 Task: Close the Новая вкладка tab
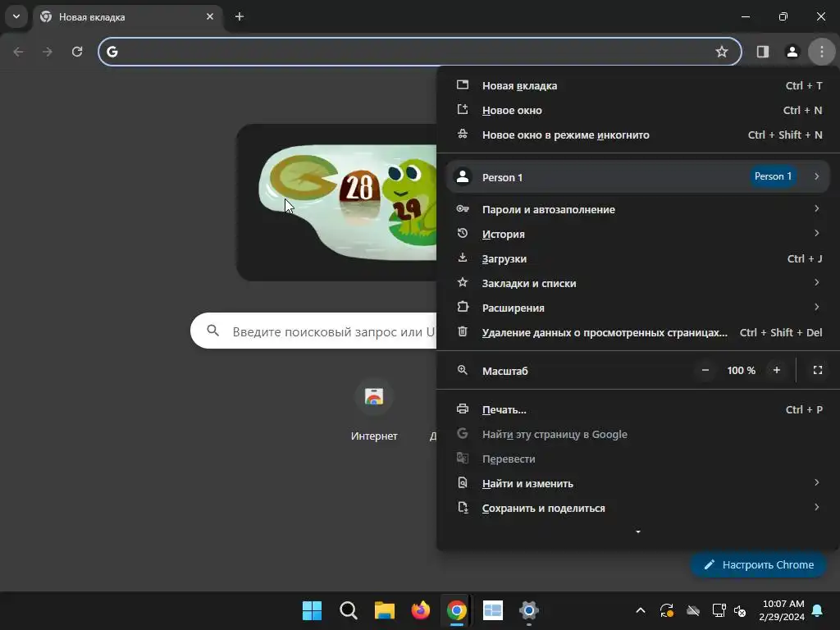(210, 16)
